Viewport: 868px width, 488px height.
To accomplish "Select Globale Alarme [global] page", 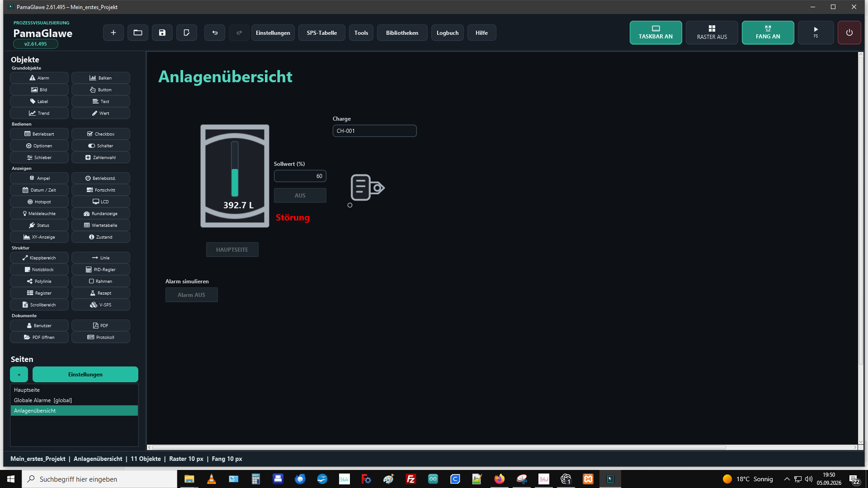I will [74, 400].
